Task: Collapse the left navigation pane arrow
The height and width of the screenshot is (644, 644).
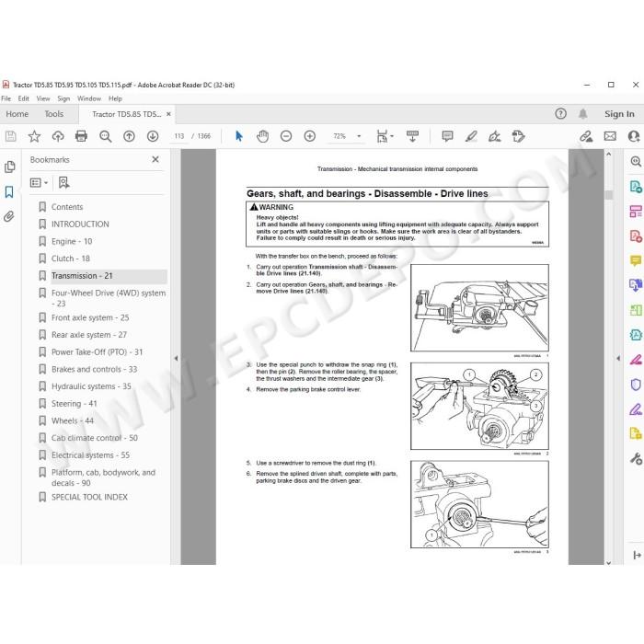Action: click(x=176, y=358)
